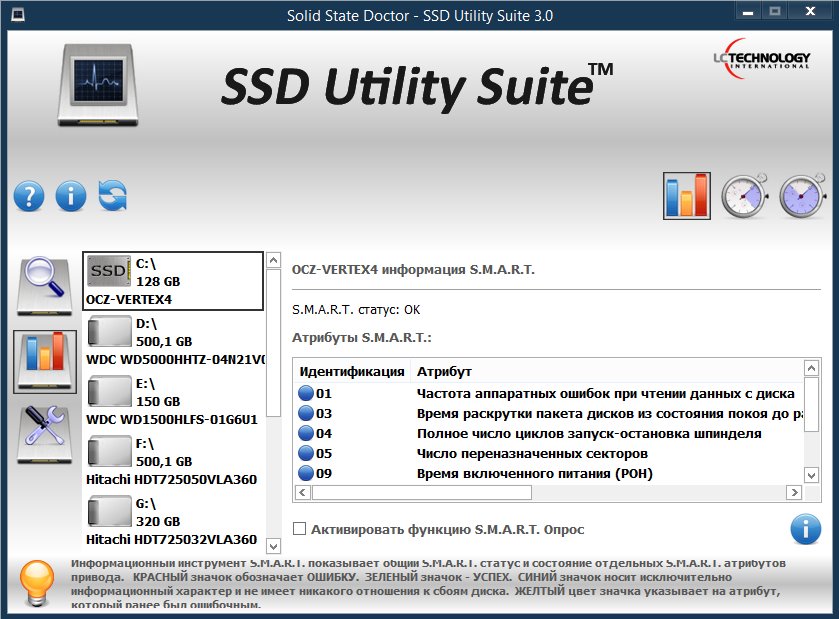The image size is (839, 619).
Task: Click the blue status dot for attribute 05
Action: pos(306,453)
